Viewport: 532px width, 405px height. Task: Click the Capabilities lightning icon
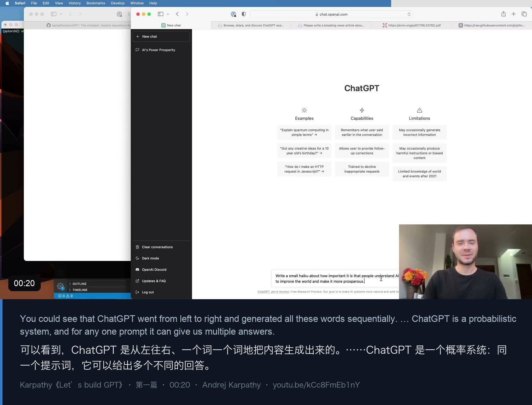[x=362, y=110]
